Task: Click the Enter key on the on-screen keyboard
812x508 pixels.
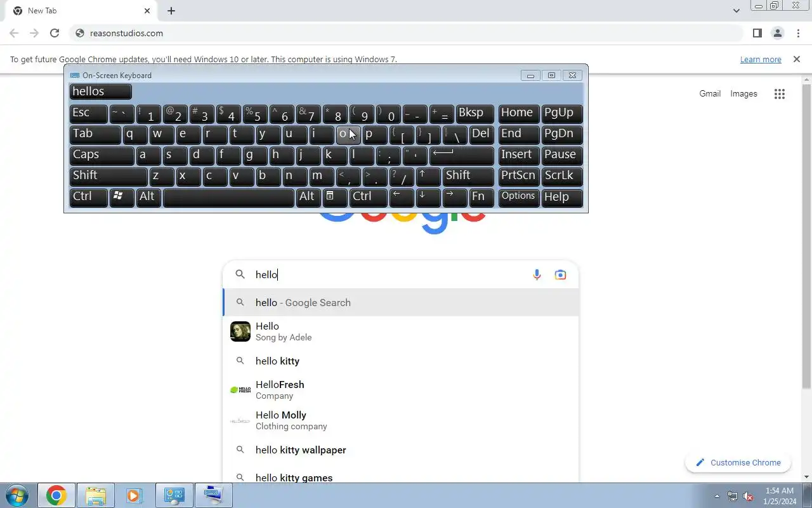Action: click(x=462, y=155)
